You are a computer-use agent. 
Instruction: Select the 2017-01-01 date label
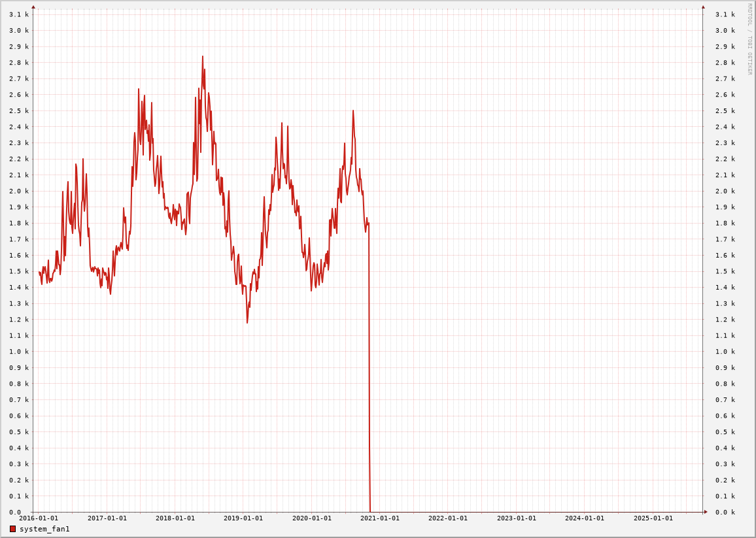click(x=107, y=518)
